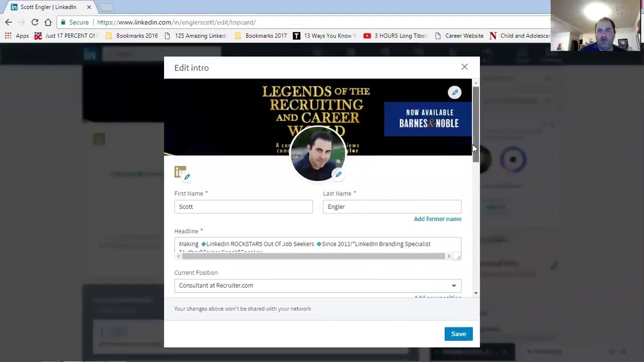This screenshot has height=362, width=644.
Task: Edit the background banner photo pencil icon
Action: (455, 93)
